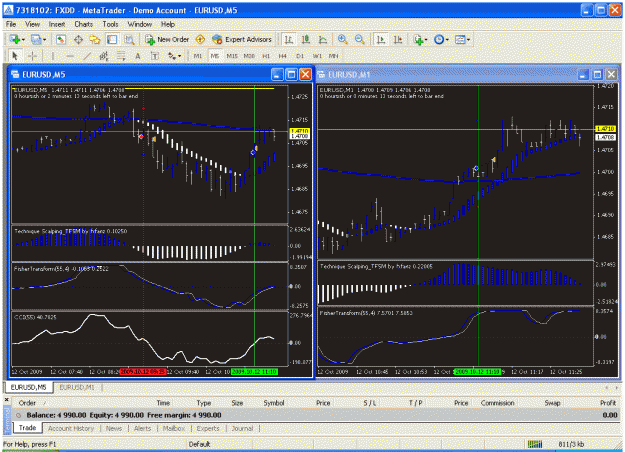The width and height of the screenshot is (625, 452).
Task: Open the File menu
Action: tap(11, 24)
